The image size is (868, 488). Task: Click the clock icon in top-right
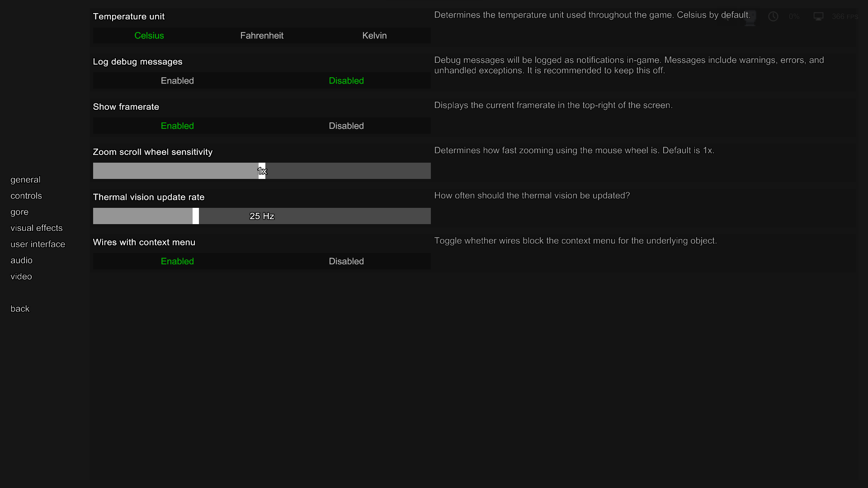pyautogui.click(x=773, y=17)
